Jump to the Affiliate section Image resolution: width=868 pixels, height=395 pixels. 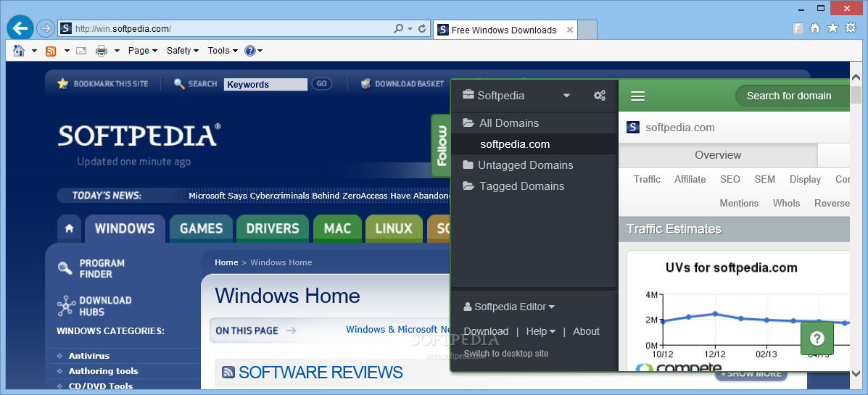[x=690, y=179]
